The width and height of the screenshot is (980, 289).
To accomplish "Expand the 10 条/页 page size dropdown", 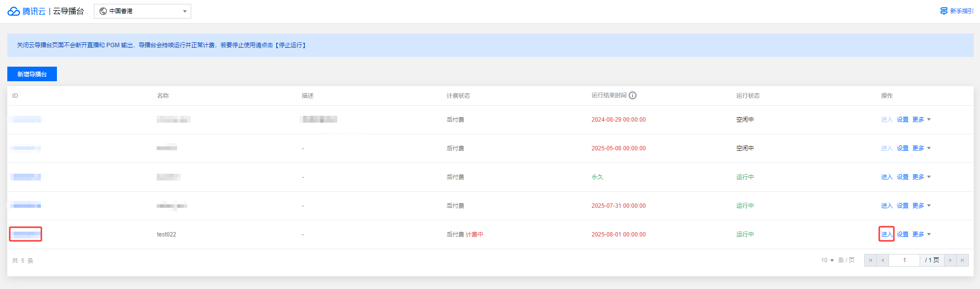I will (828, 260).
